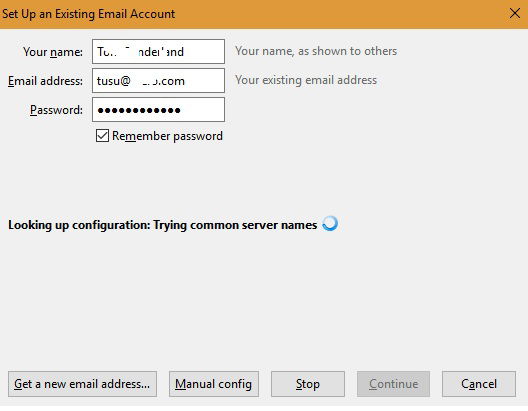Image resolution: width=528 pixels, height=411 pixels.
Task: Cancel the account setup
Action: pos(479,384)
